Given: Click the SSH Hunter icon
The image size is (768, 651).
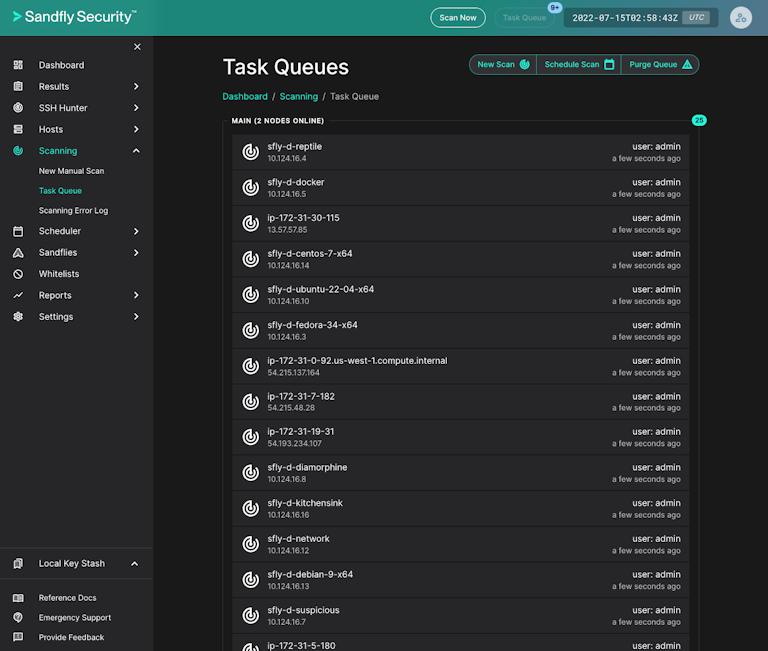Looking at the screenshot, I should point(18,108).
